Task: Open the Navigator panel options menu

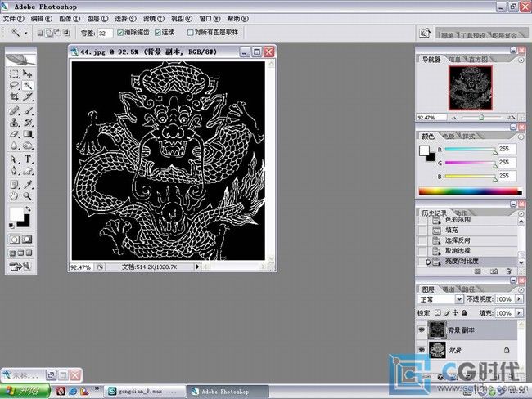Action: pyautogui.click(x=521, y=60)
